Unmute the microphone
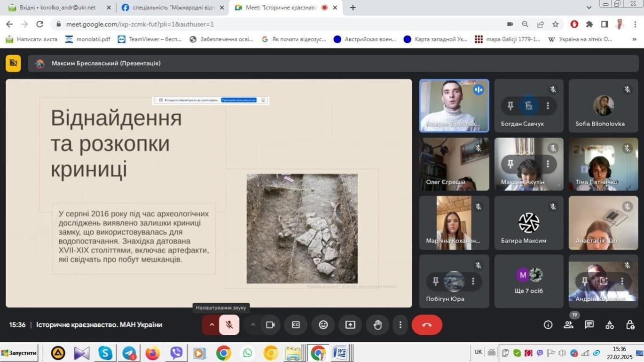This screenshot has height=362, width=644. (229, 325)
